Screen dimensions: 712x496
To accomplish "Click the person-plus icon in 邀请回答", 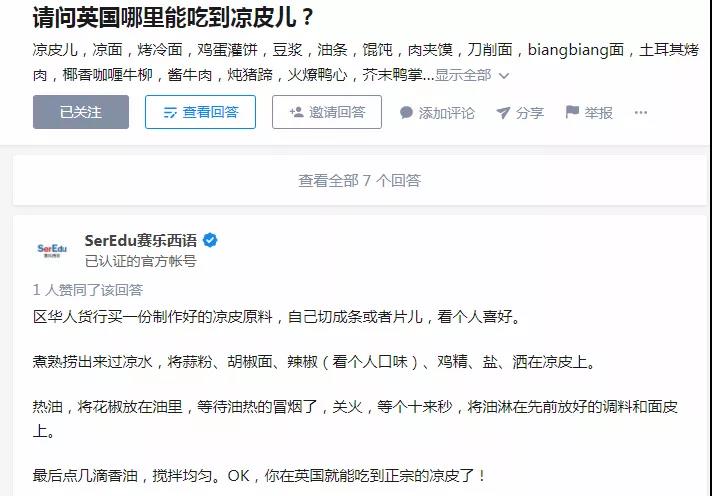I will pos(297,112).
